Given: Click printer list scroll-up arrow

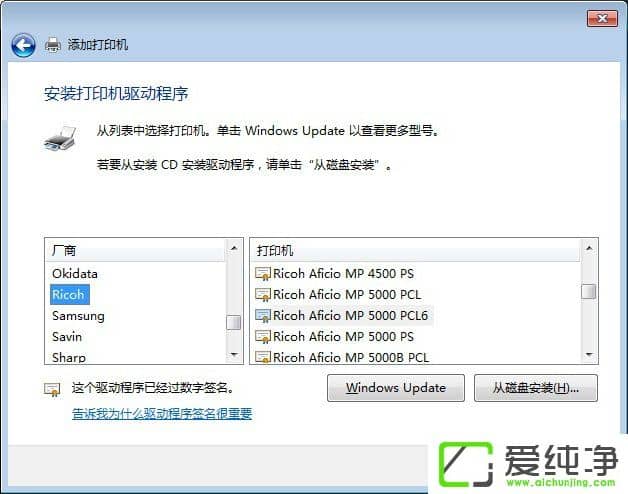Looking at the screenshot, I should (589, 248).
